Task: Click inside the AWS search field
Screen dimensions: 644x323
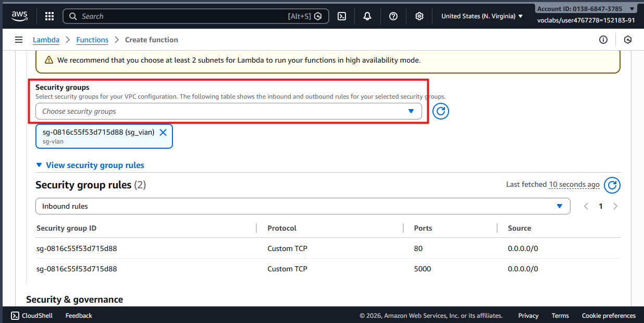Action: pyautogui.click(x=182, y=16)
